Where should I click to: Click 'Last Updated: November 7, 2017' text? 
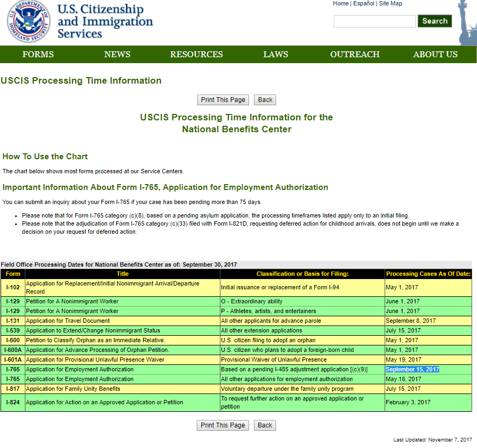tap(433, 440)
